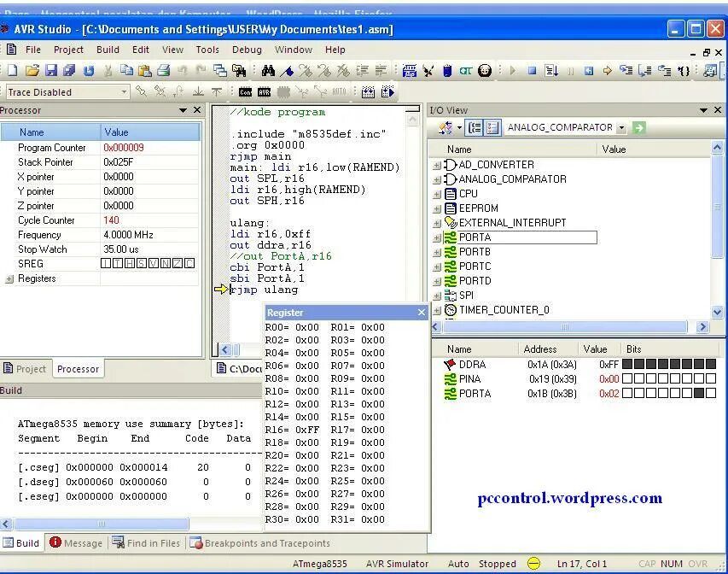Toggle the set (dark) bit box of PORTA
The width and height of the screenshot is (728, 574).
point(699,393)
